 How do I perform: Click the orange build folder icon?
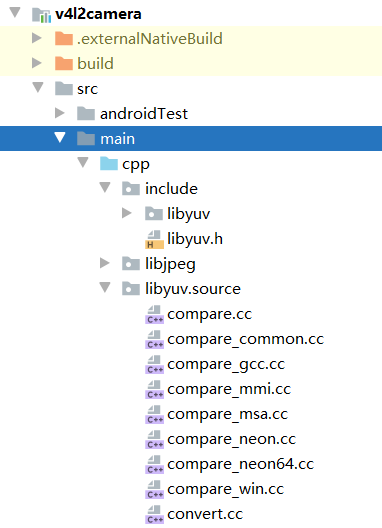[64, 63]
